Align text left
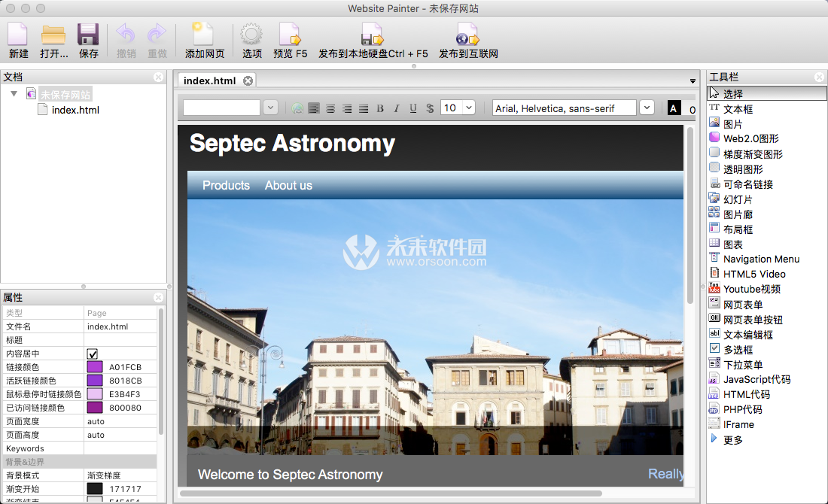Screen dimensions: 828x504 (314, 108)
